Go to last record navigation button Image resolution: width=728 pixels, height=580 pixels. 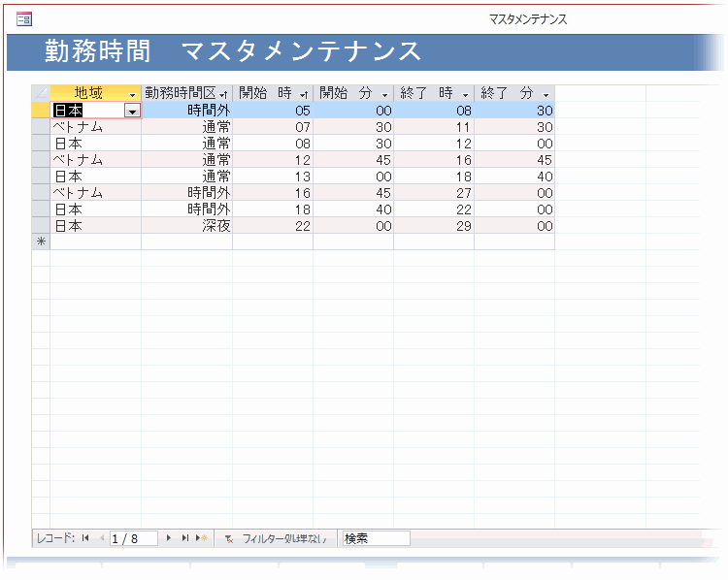pos(184,538)
